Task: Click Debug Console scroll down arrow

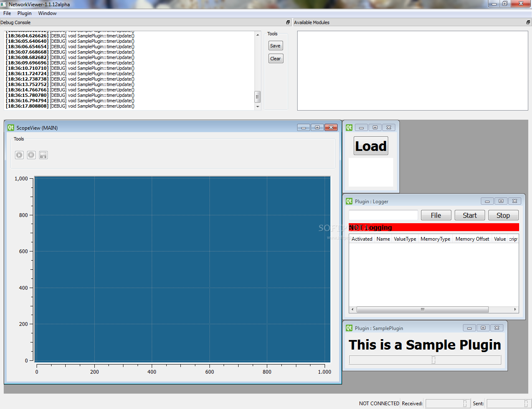Action: (x=258, y=106)
